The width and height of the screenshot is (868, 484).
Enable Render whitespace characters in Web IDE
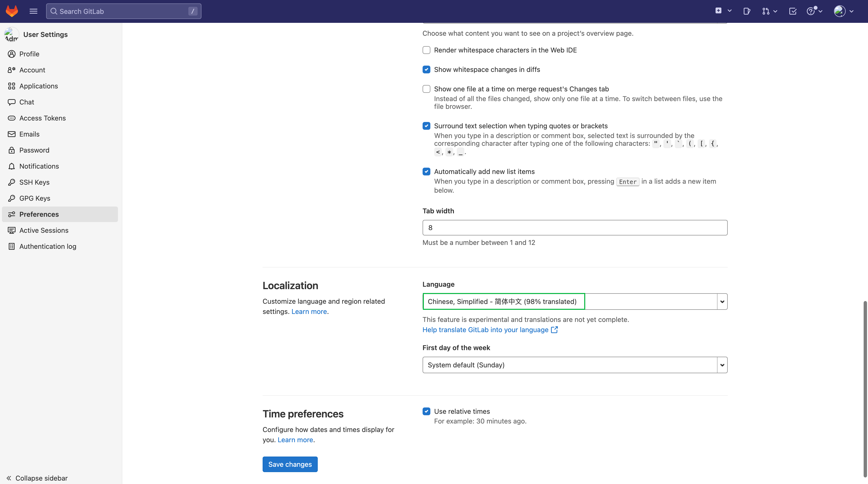point(426,50)
